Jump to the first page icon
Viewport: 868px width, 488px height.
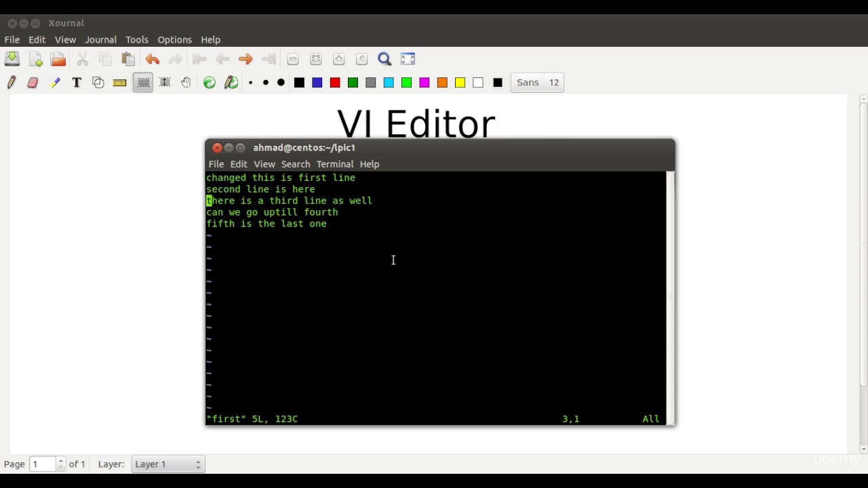[x=199, y=60]
